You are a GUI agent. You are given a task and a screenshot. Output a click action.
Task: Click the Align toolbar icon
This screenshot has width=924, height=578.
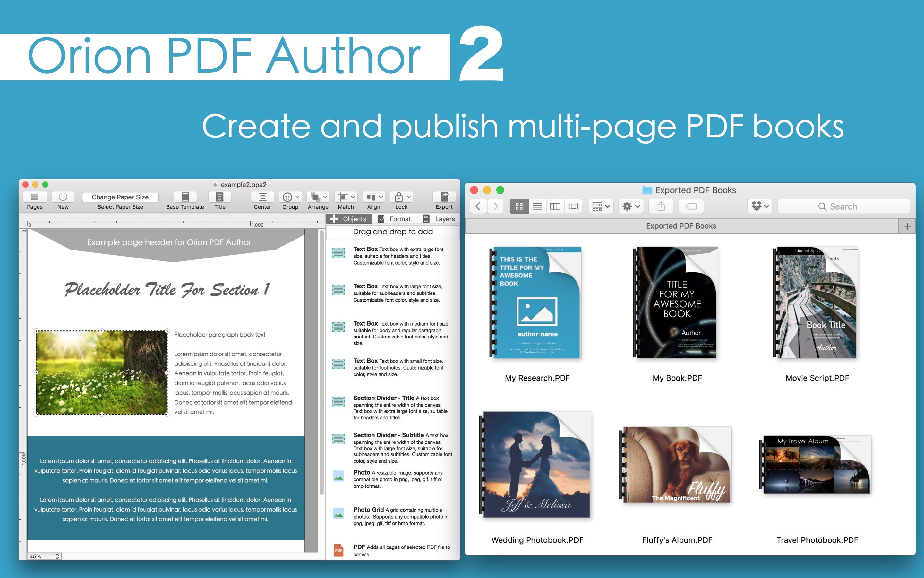click(371, 197)
